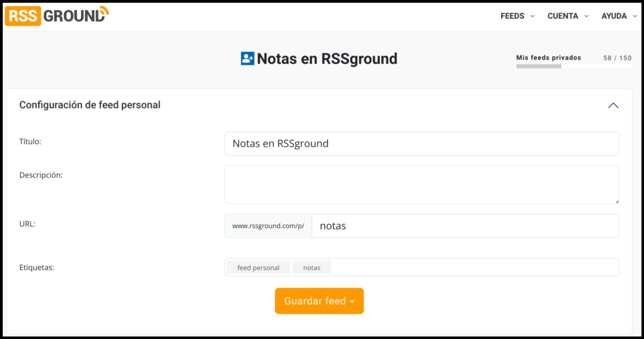Click the Configuración de feed personal heading

pos(90,105)
